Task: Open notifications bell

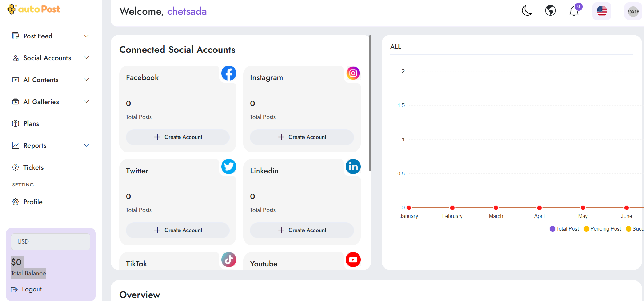Action: pos(574,11)
